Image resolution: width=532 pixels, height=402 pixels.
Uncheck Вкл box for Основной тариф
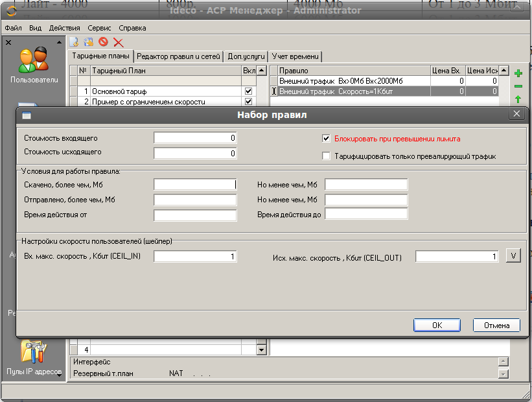(x=248, y=91)
